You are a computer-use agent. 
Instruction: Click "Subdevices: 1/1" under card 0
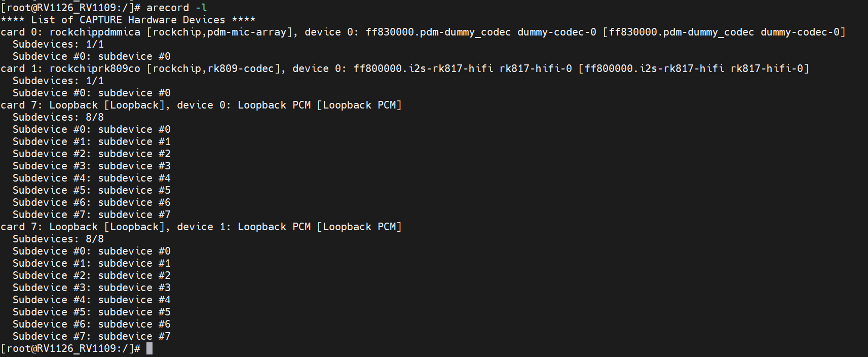point(58,44)
